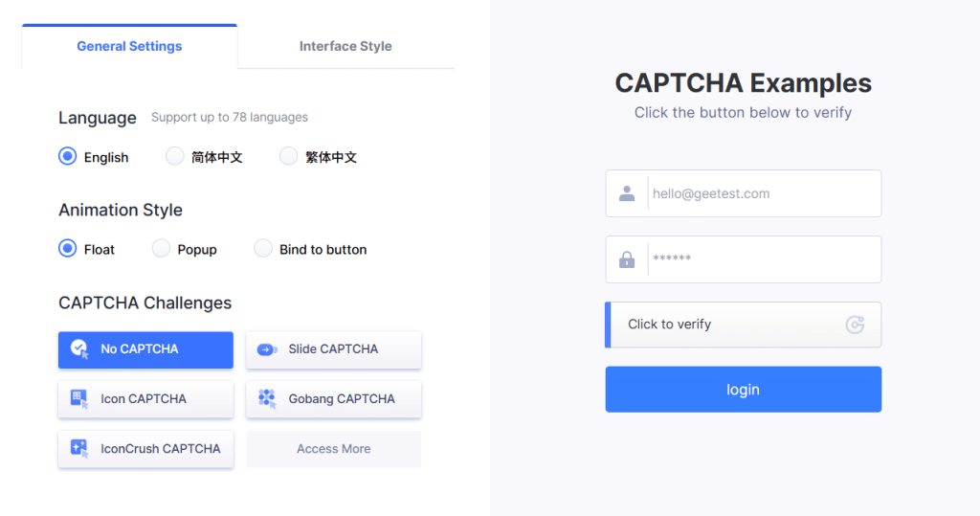Focus the hello@geetest.com email field

pyautogui.click(x=743, y=193)
